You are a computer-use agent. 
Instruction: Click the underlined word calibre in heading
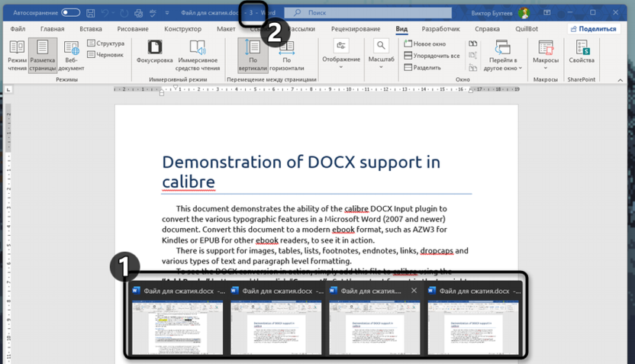(189, 182)
